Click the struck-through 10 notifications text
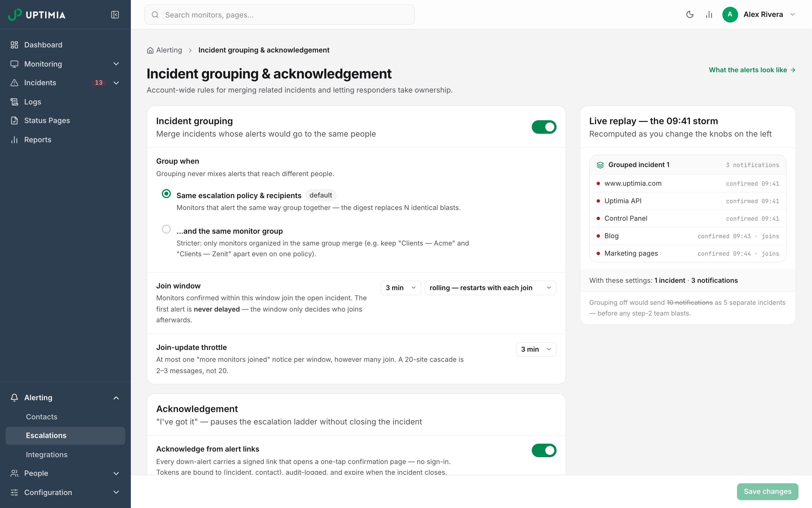 click(690, 302)
